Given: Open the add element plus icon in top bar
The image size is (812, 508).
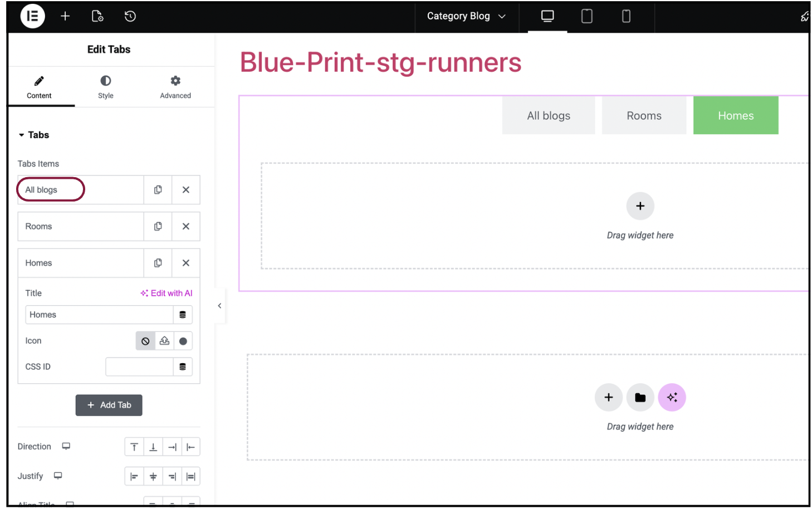Looking at the screenshot, I should [x=65, y=16].
